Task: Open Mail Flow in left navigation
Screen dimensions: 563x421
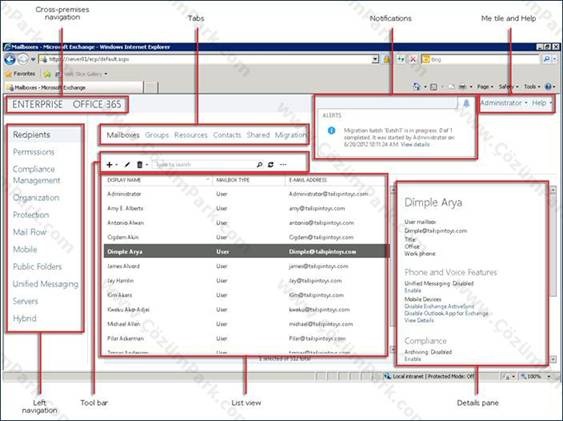Action: click(x=29, y=232)
